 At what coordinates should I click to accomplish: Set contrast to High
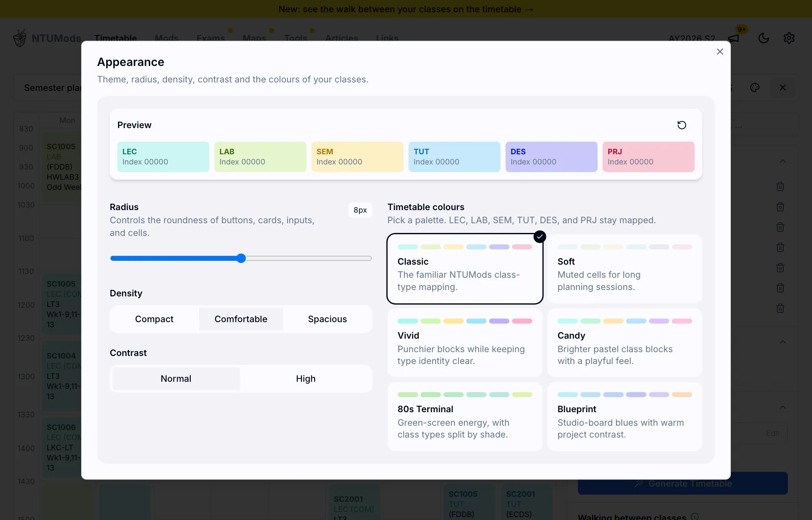click(x=306, y=379)
